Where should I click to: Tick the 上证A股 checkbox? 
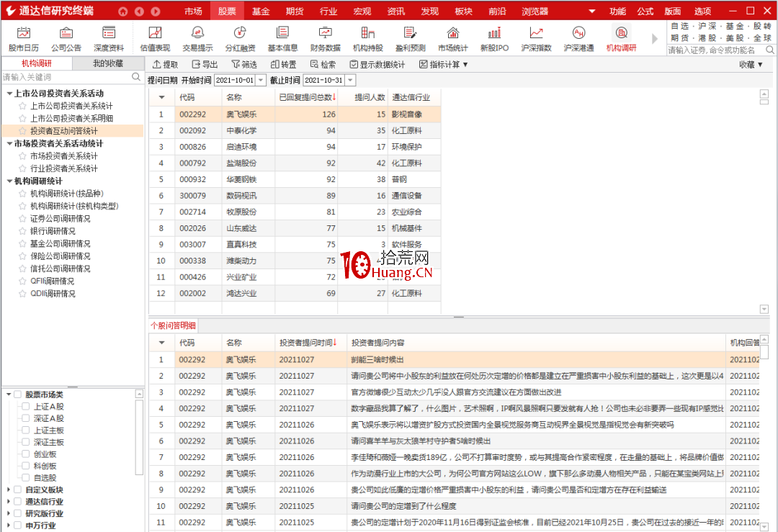(x=24, y=406)
